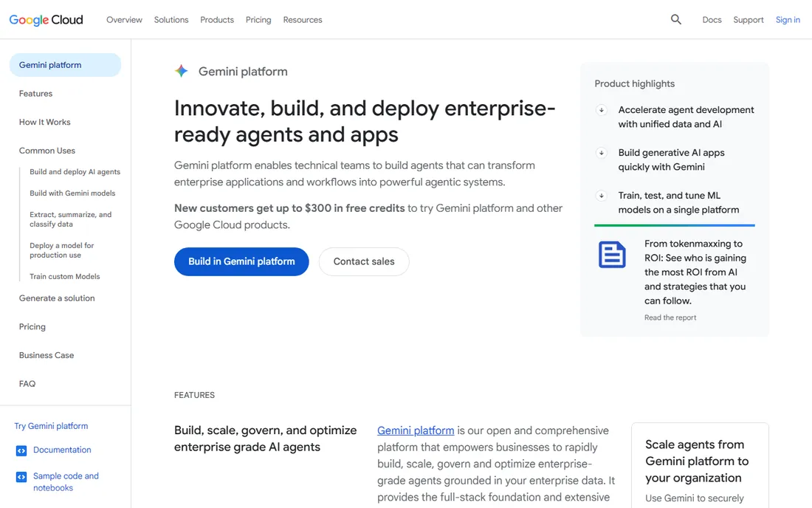This screenshot has height=508, width=812.
Task: Open Train custom Models sublink
Action: pos(65,277)
